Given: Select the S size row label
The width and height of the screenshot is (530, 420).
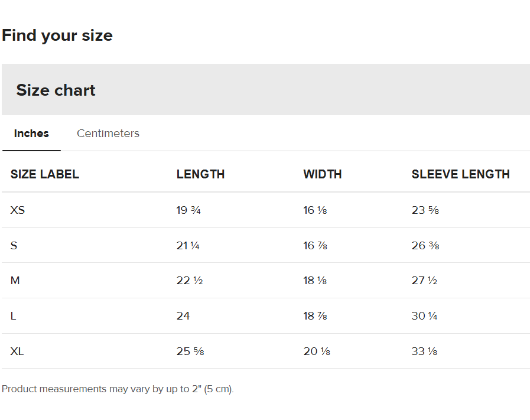Looking at the screenshot, I should tap(14, 245).
